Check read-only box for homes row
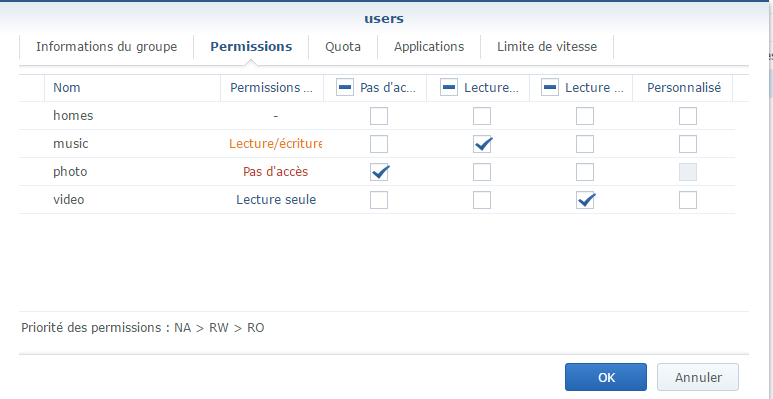Viewport: 773px width, 399px height. [585, 116]
